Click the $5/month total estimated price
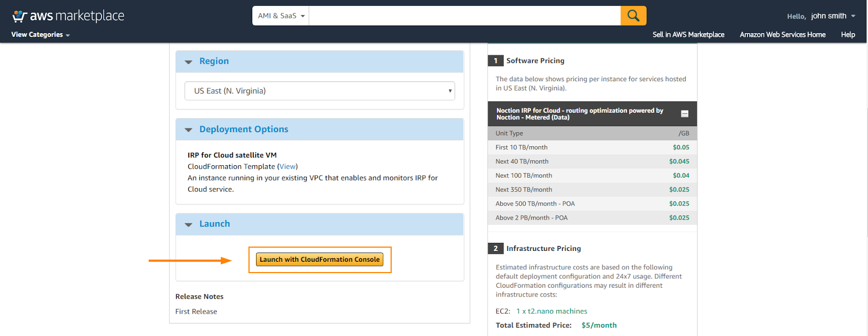This screenshot has height=336, width=868. click(599, 325)
